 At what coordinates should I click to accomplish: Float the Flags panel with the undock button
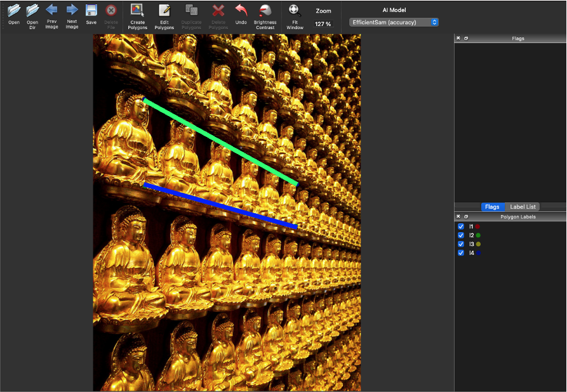coord(466,39)
